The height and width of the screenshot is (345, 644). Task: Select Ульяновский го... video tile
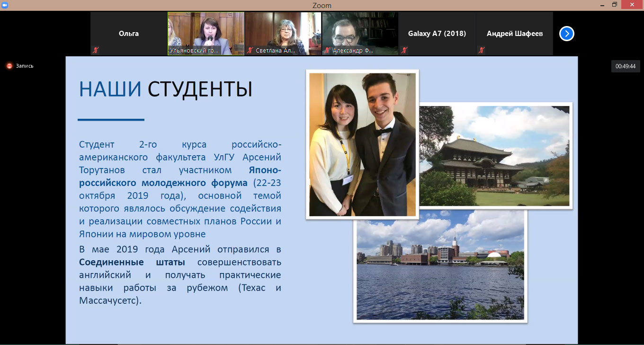206,34
